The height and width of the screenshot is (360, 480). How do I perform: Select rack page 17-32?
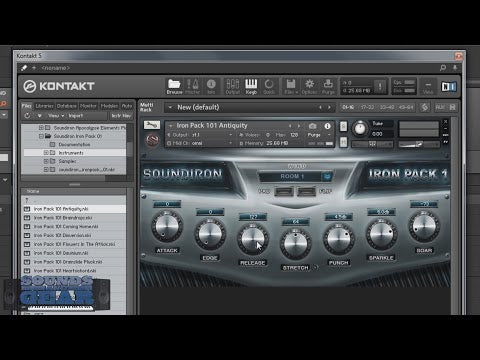[367, 107]
